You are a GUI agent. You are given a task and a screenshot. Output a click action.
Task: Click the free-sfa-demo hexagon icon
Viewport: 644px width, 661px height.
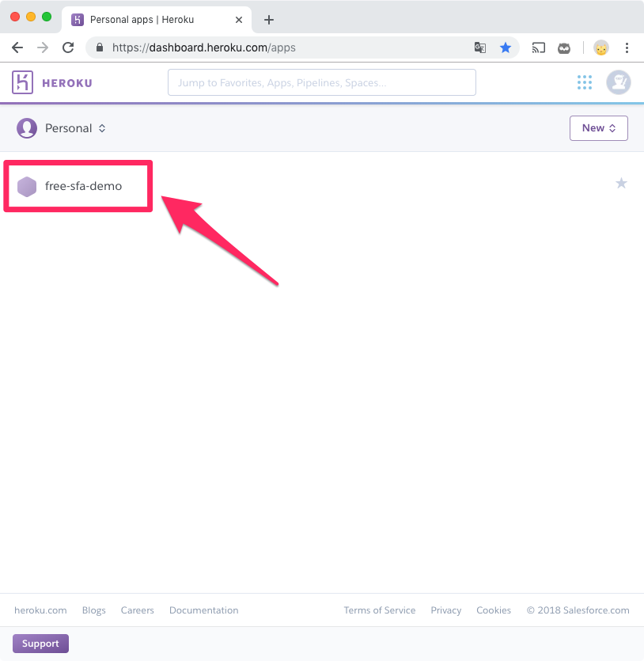(27, 187)
